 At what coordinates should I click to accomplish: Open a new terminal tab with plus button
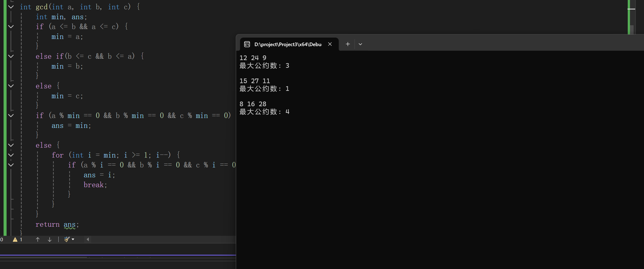coord(348,44)
